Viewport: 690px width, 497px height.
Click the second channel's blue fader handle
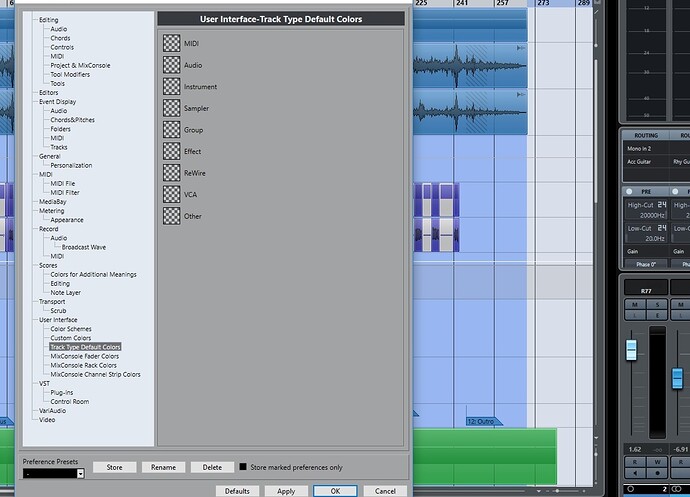677,379
